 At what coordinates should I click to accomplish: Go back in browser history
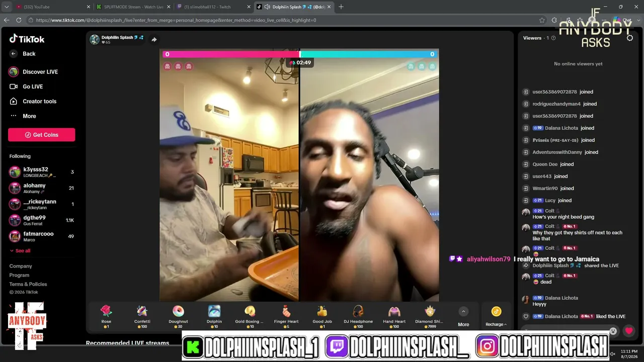point(7,20)
